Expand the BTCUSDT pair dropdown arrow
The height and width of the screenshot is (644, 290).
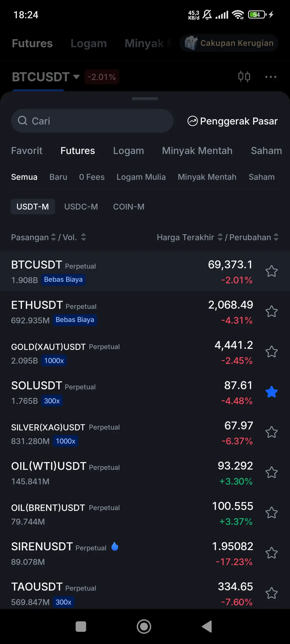click(x=77, y=77)
